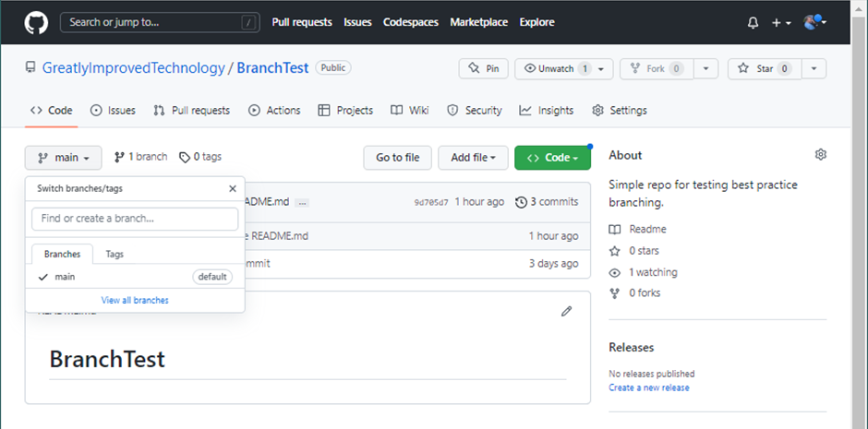This screenshot has height=429, width=868.
Task: Switch to the Projects tab
Action: click(x=345, y=110)
